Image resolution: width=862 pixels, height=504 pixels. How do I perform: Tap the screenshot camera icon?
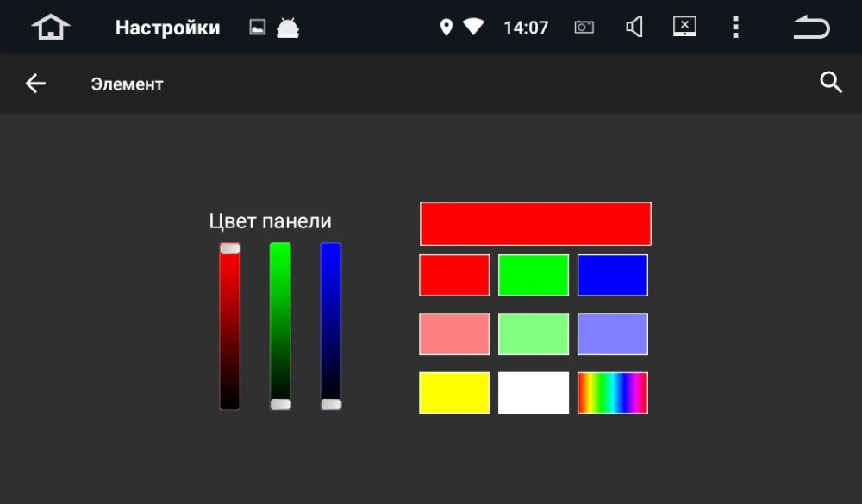[584, 28]
